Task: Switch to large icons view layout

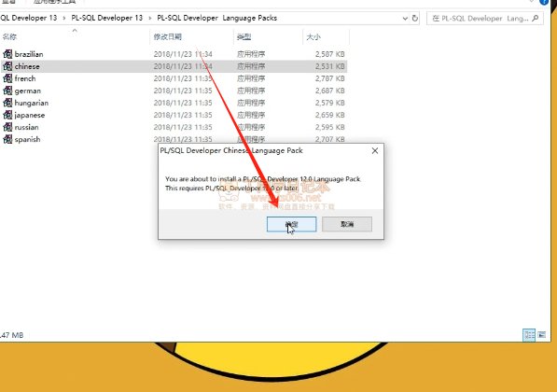Action: 542,335
